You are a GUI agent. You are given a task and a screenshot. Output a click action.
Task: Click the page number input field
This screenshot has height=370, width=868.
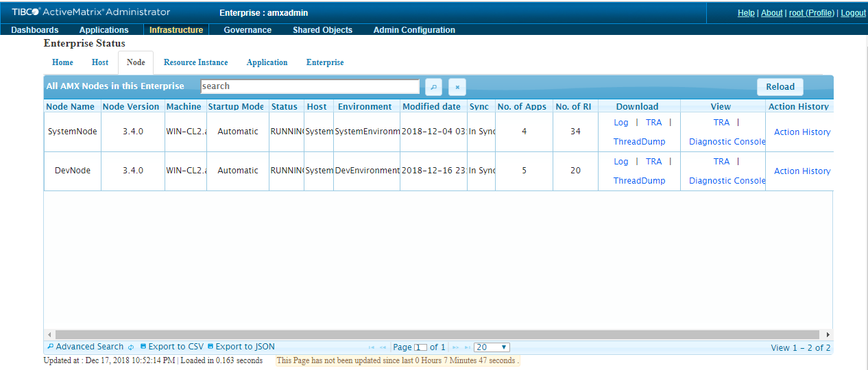421,347
